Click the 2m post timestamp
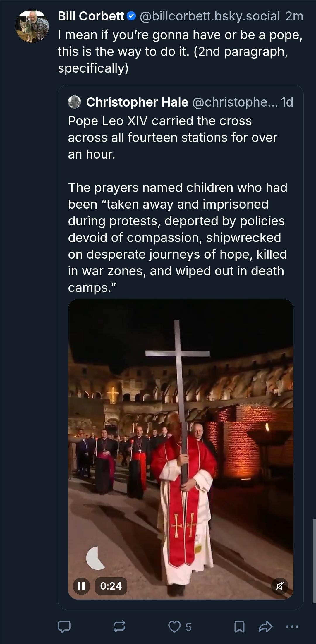Screen dimensions: 316x644 tap(294, 16)
